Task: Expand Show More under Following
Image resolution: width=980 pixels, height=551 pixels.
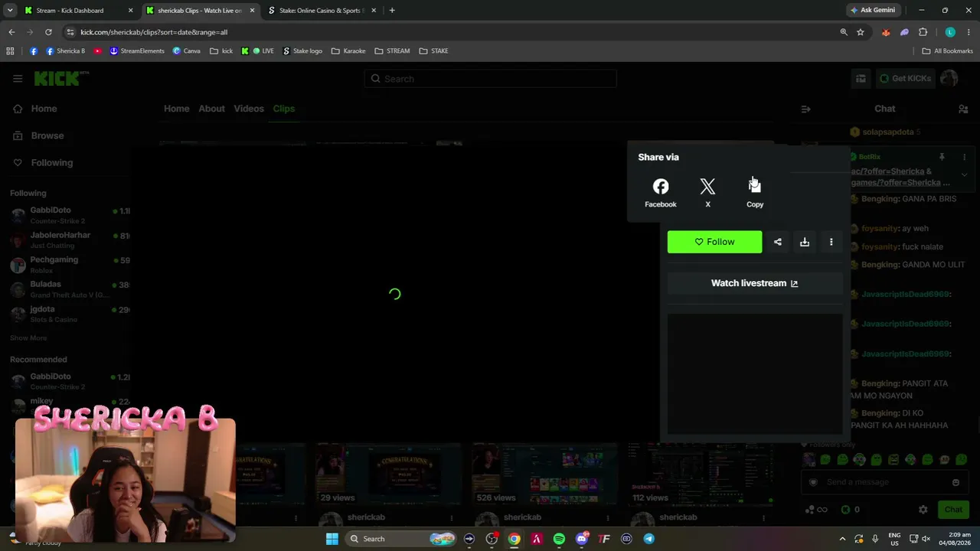Action: click(28, 338)
